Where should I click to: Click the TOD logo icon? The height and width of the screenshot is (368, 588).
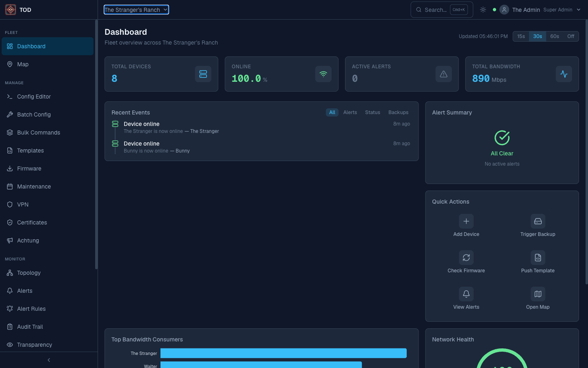click(x=11, y=10)
